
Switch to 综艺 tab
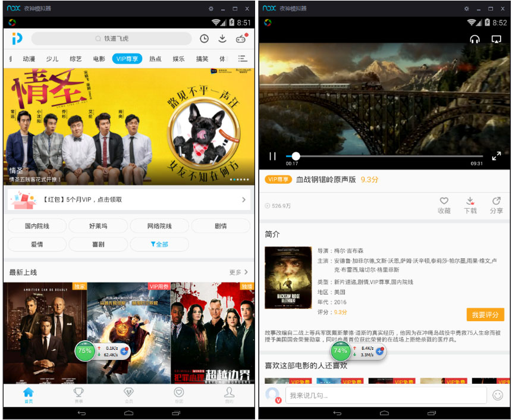pyautogui.click(x=76, y=59)
